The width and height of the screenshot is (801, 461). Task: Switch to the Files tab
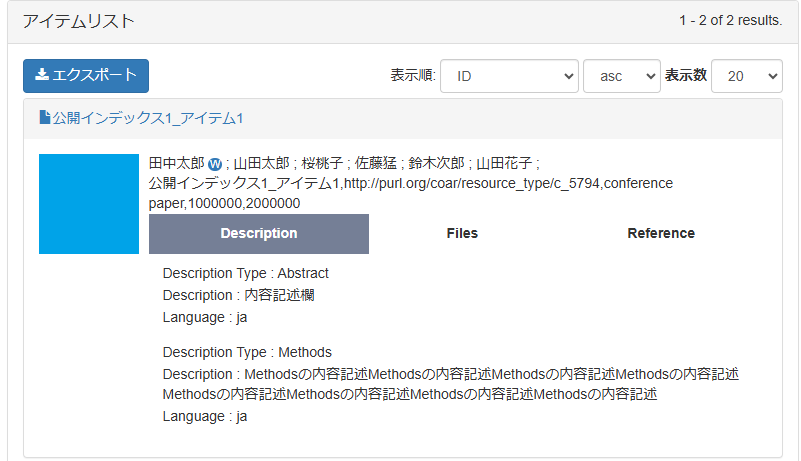tap(462, 234)
